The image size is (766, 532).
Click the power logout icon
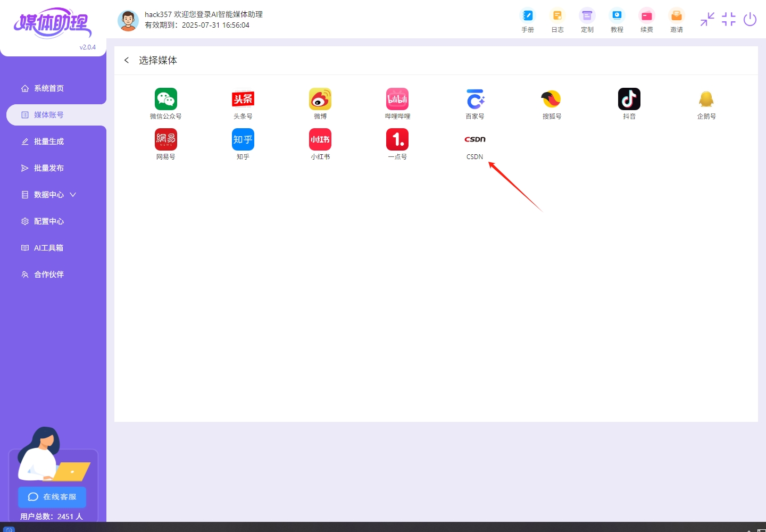pos(750,20)
